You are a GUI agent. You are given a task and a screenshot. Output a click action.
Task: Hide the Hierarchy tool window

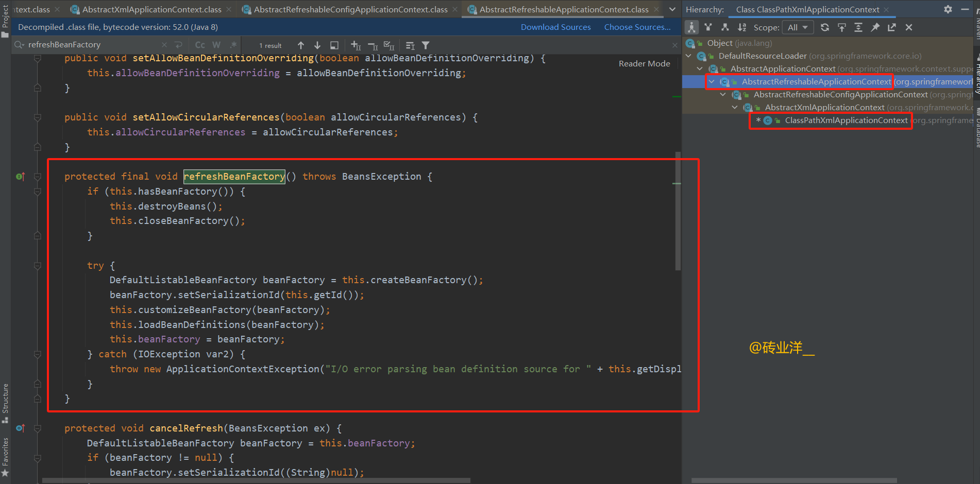pyautogui.click(x=965, y=9)
